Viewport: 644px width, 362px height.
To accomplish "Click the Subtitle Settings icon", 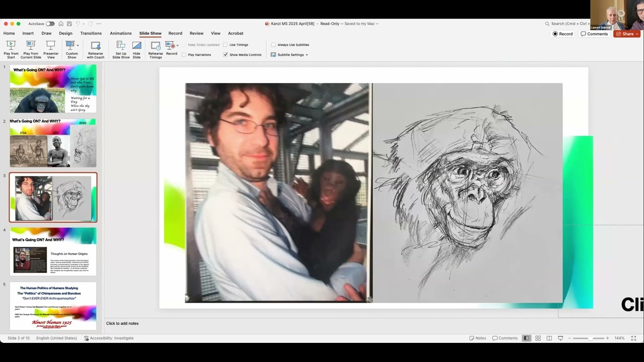I will (x=273, y=55).
